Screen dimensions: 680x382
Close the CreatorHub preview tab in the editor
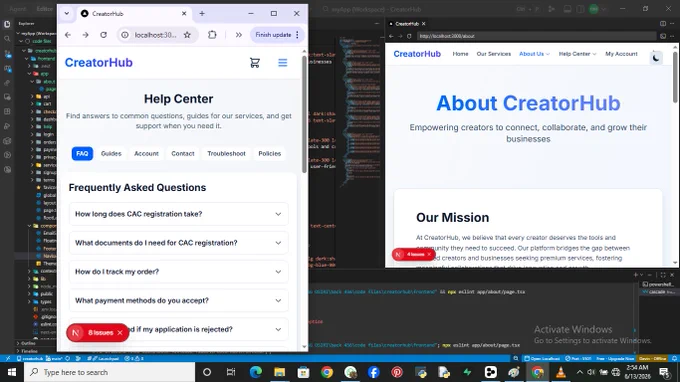coord(424,23)
